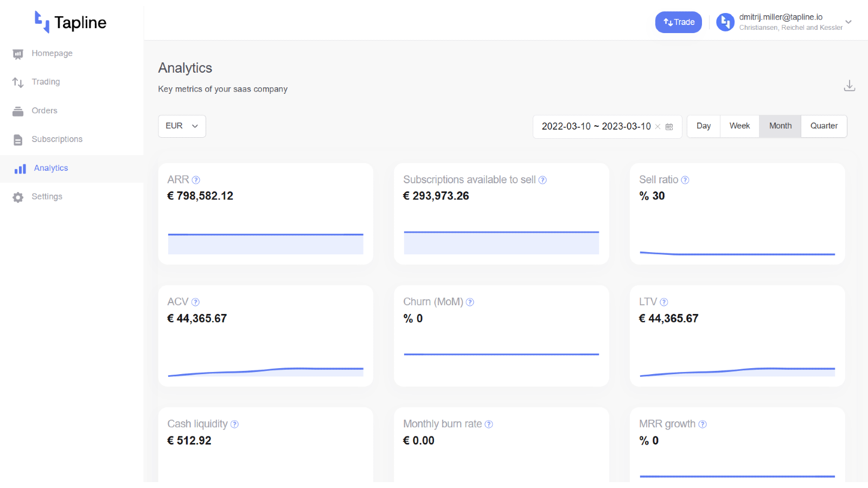Open the EUR currency dropdown
Image resolution: width=868 pixels, height=488 pixels.
coord(182,126)
